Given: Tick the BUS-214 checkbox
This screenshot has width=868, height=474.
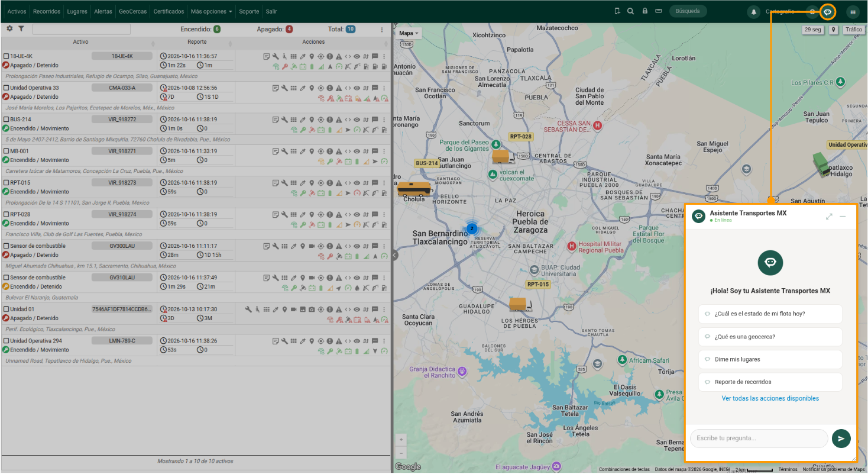Looking at the screenshot, I should 7,120.
